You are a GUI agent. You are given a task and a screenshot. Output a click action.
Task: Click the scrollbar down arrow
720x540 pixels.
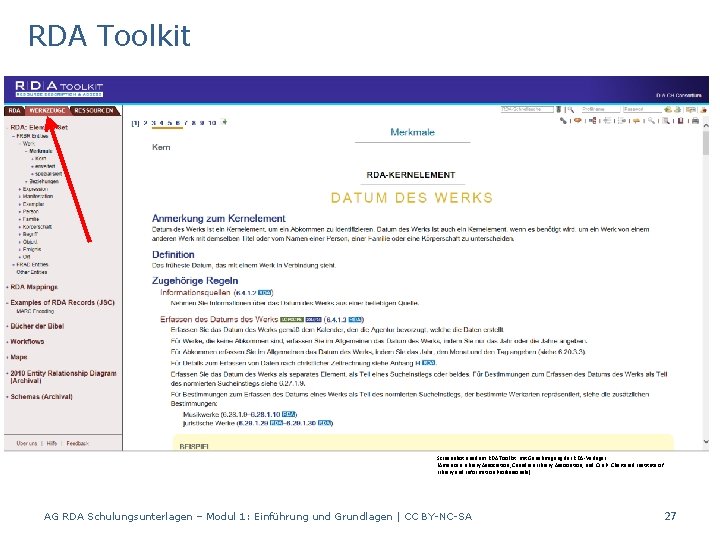point(706,442)
